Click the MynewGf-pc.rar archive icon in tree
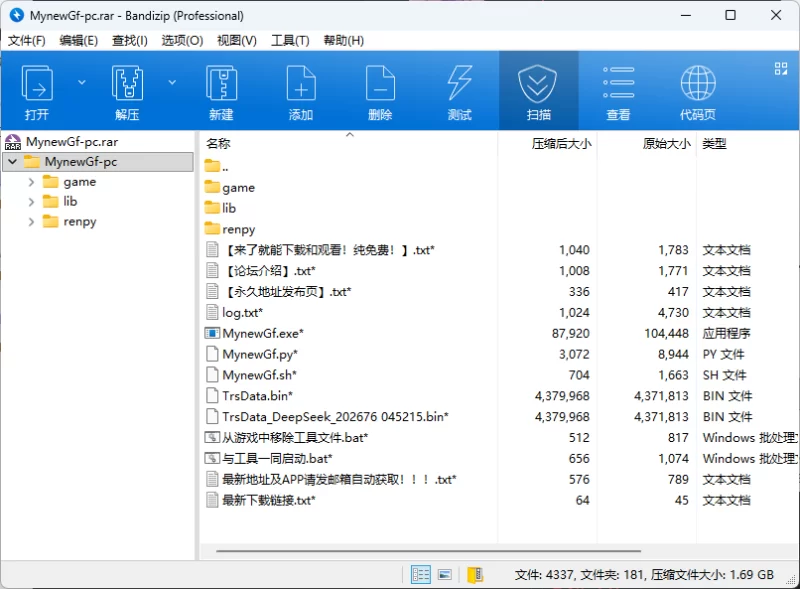Screen dimensions: 800x589 pyautogui.click(x=13, y=142)
